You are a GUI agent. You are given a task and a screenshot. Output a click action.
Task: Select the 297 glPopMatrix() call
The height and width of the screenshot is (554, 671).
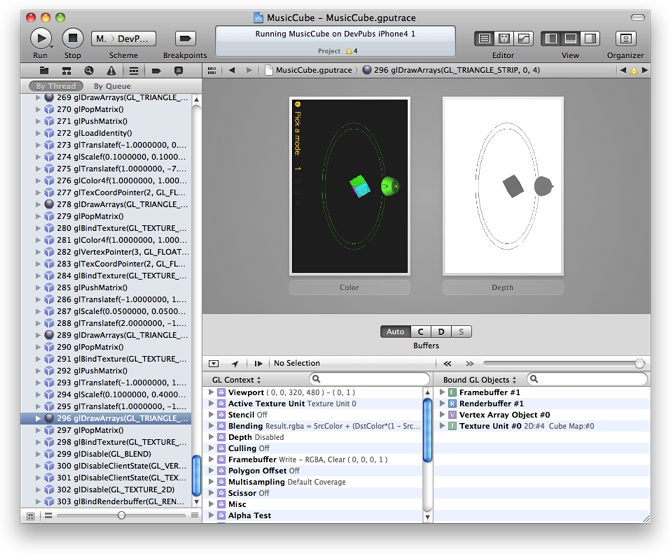pyautogui.click(x=95, y=430)
